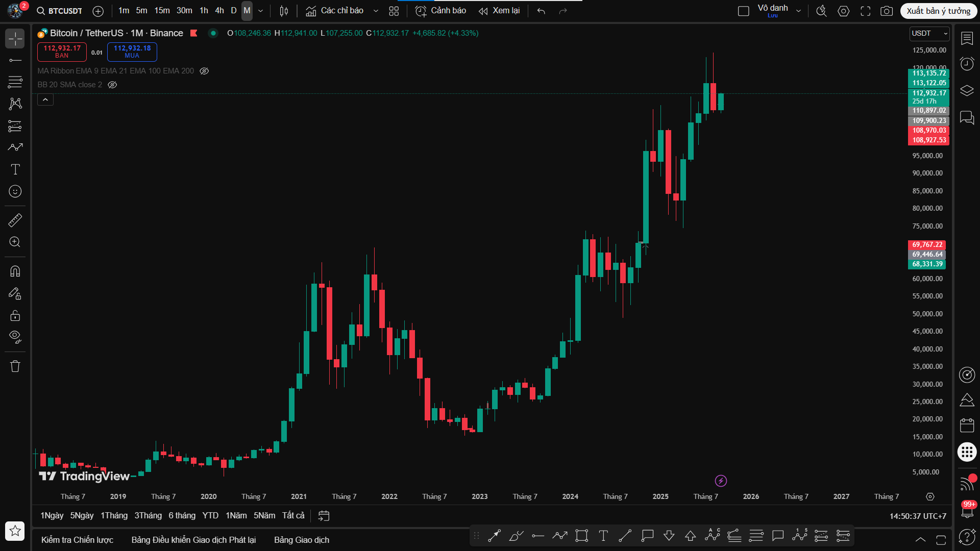This screenshot has height=551, width=980.
Task: Open chats panel on right sidebar
Action: coord(967,118)
